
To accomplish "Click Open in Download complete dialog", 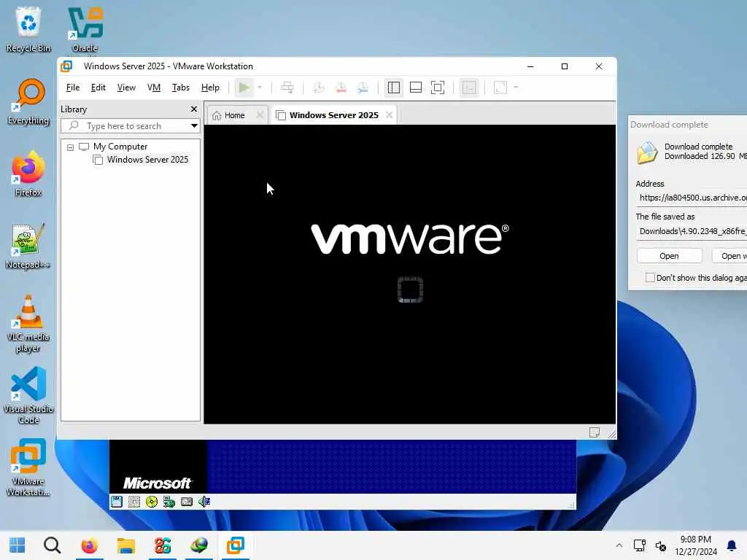I will pos(669,256).
